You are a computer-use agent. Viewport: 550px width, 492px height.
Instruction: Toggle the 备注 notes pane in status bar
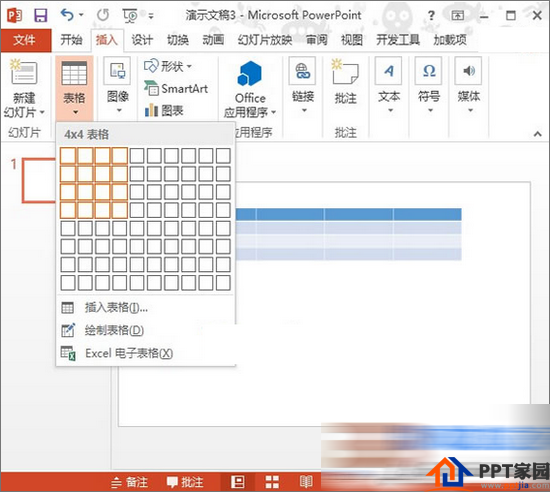point(130,482)
